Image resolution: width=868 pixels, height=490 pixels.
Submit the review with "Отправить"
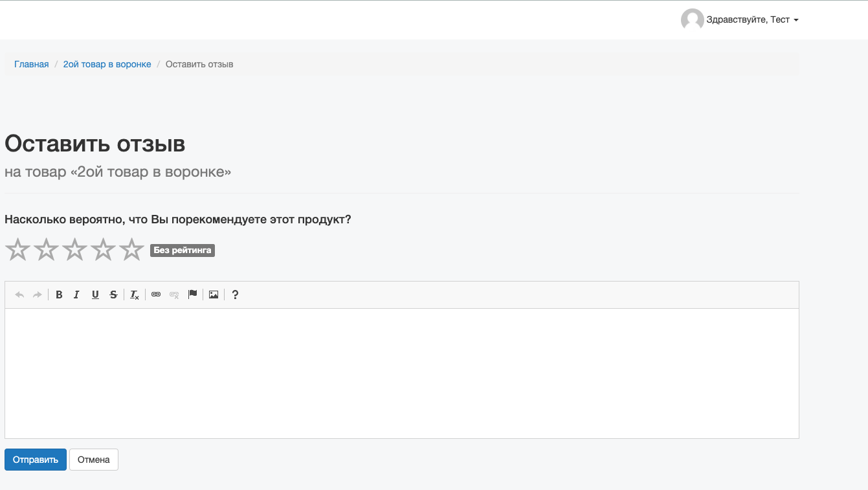(x=36, y=460)
